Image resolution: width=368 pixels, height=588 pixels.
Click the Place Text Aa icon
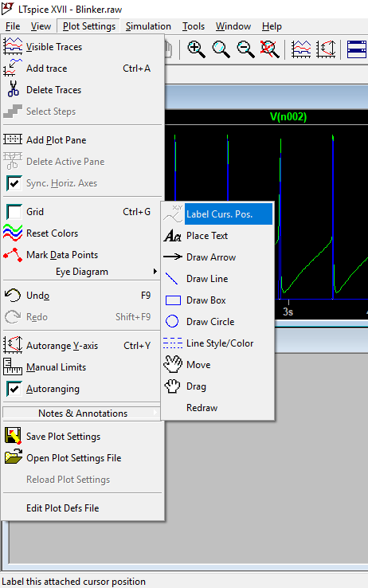click(x=172, y=236)
